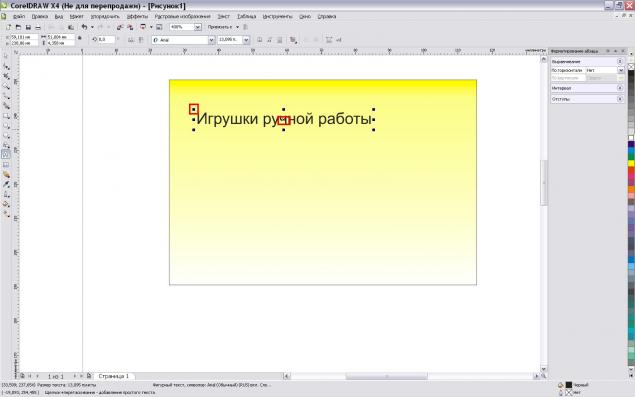Open the undo history dropdown arrow
Viewport: 635px width, 397px height.
click(x=92, y=27)
